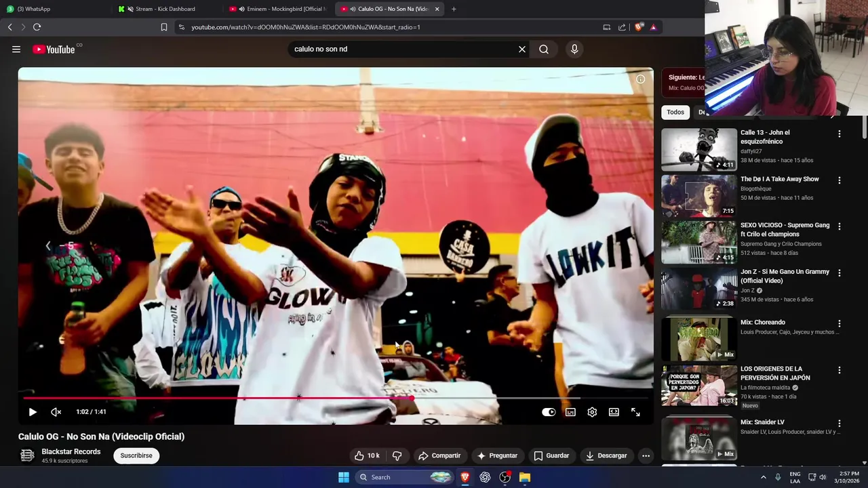Viewport: 868px width, 488px height.
Task: Open options for Mix: Snaider LV
Action: [x=840, y=424]
